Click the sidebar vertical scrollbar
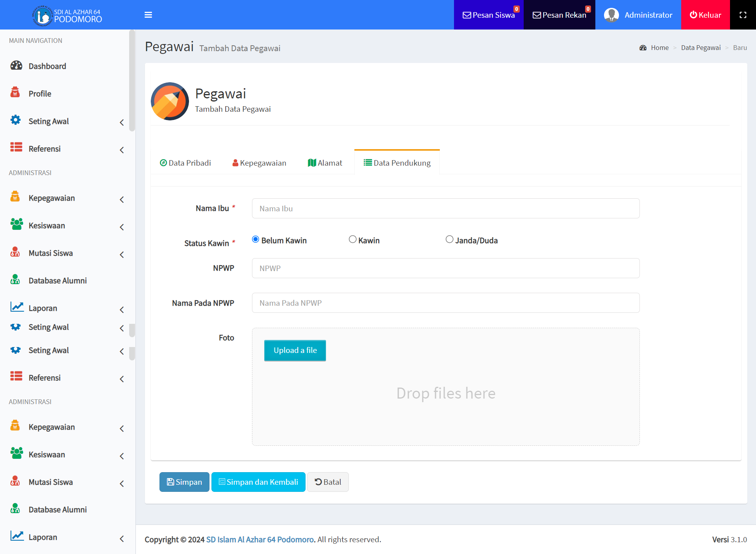 coord(132,81)
